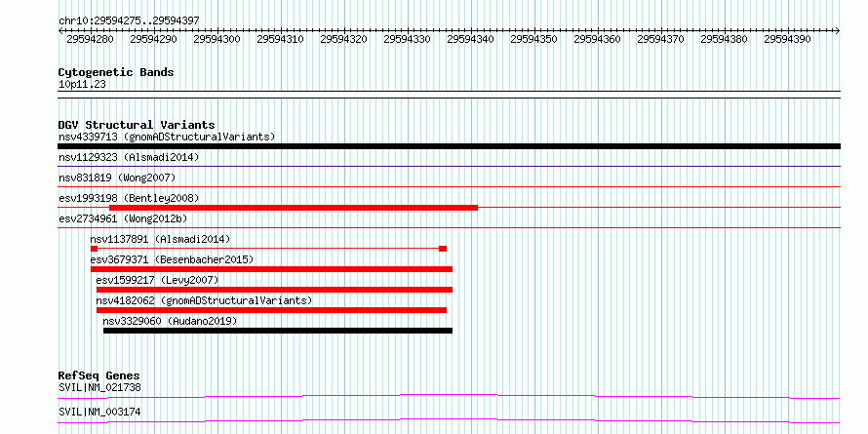Click the red esv3679371 feature bar
Viewport: 868px width, 434px height.
tap(271, 269)
